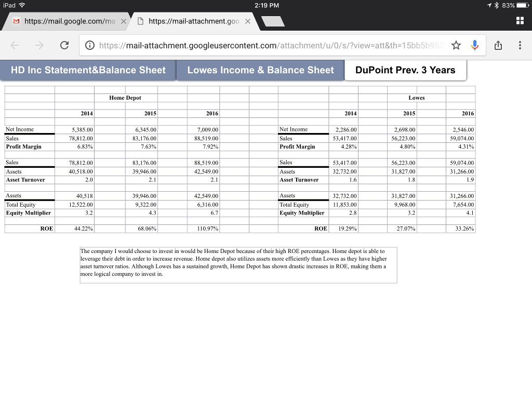Open the share menu icon
This screenshot has height=399, width=532.
[x=498, y=45]
